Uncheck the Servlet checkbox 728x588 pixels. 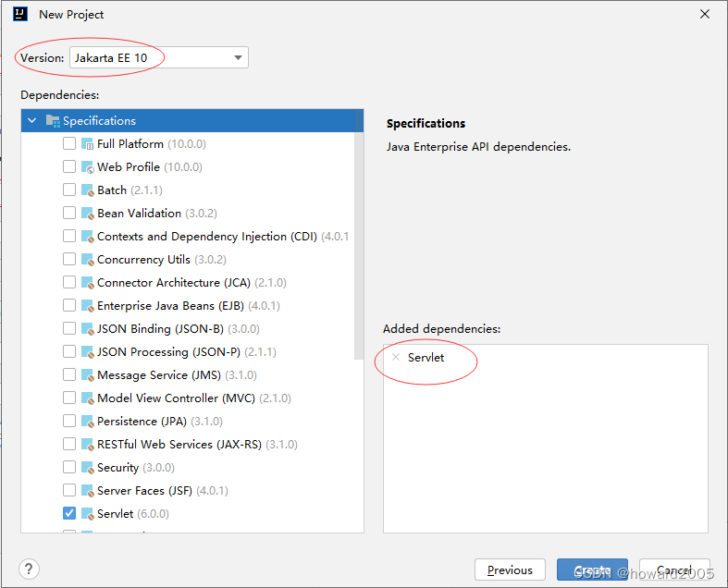tap(69, 513)
